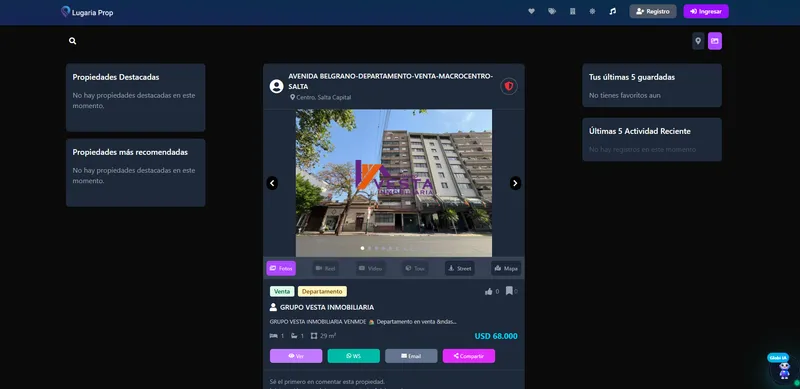This screenshot has height=389, width=800.
Task: Click the building icon in navbar
Action: pos(572,11)
